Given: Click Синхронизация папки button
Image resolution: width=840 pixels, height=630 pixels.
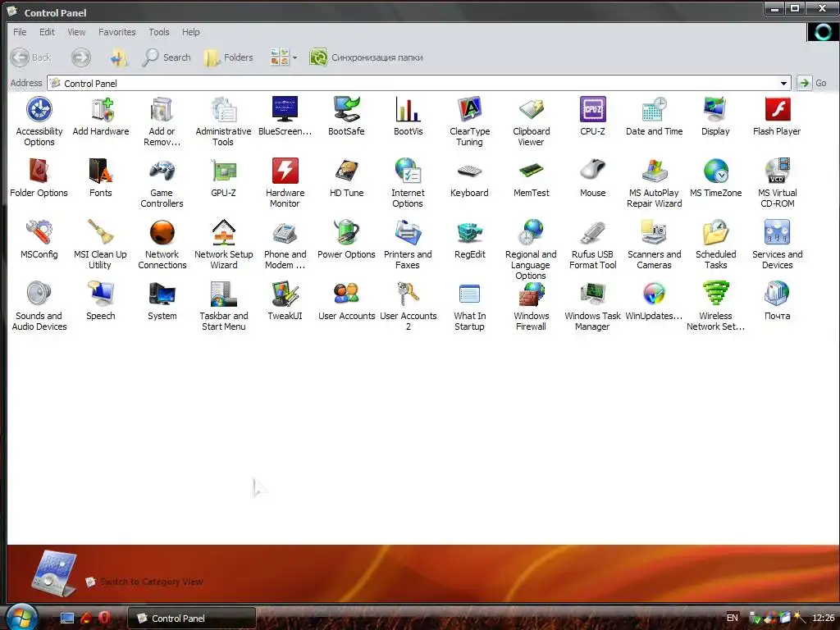Looking at the screenshot, I should tap(367, 57).
